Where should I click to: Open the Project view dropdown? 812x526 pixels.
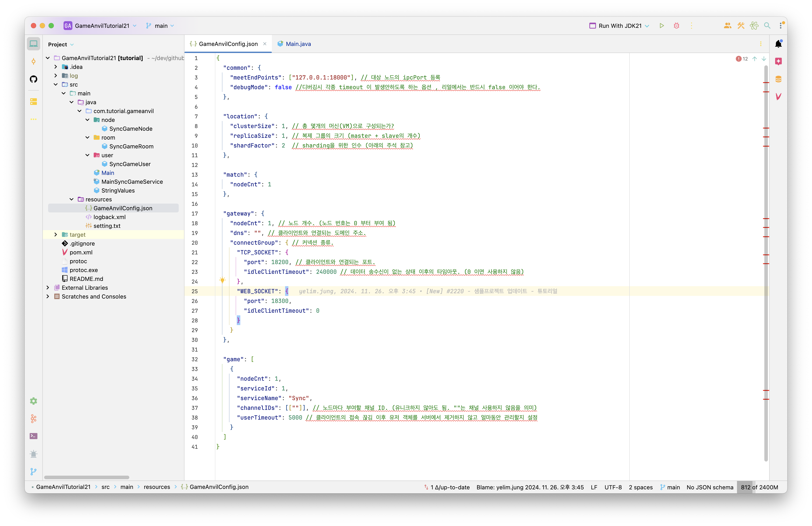pyautogui.click(x=61, y=44)
